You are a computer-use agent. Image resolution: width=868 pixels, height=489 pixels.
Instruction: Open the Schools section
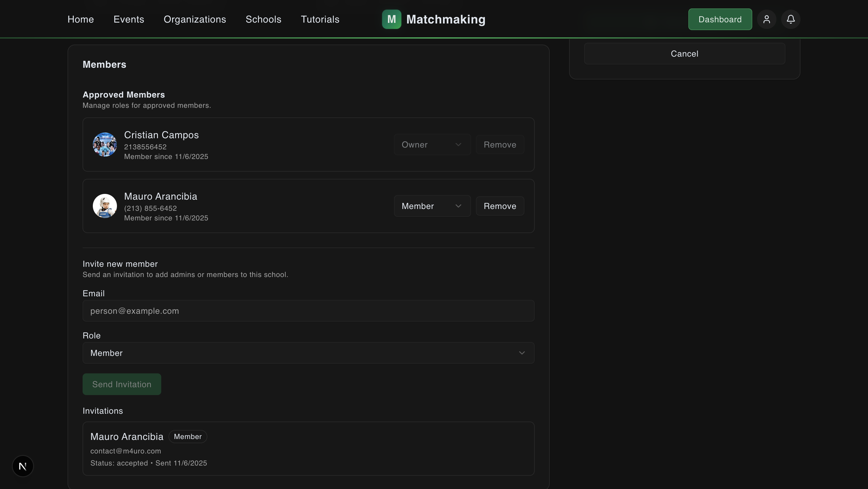tap(263, 19)
